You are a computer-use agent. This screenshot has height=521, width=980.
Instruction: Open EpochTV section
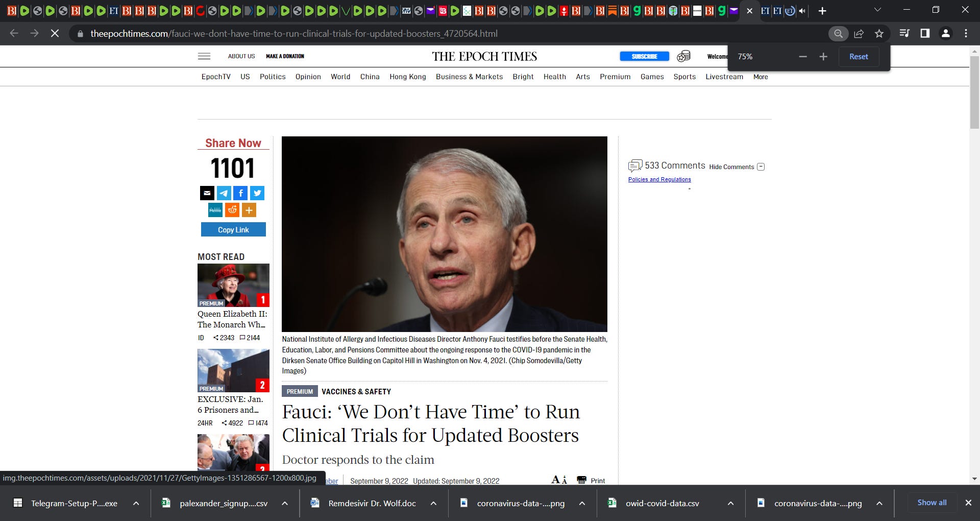pyautogui.click(x=216, y=77)
